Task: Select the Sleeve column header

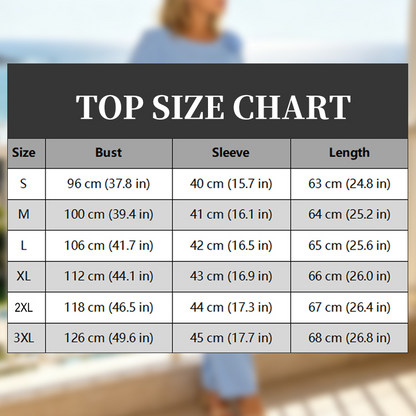Action: pyautogui.click(x=231, y=153)
